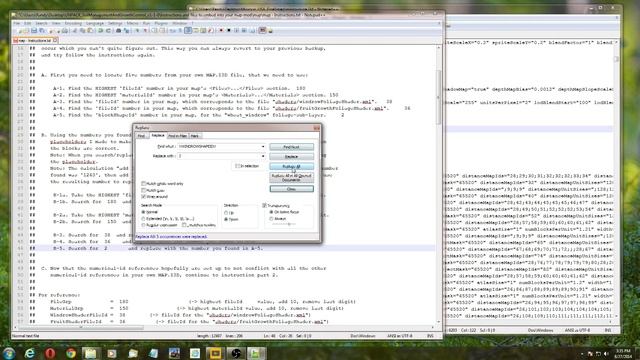640x360 pixels.
Task: Click the Windows Start button
Action: tap(8, 353)
